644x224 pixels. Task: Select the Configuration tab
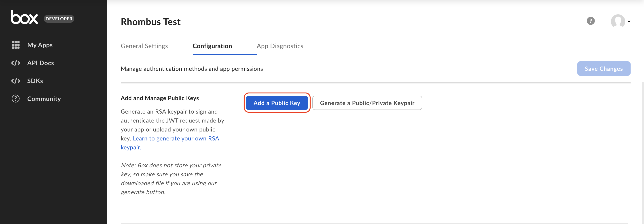(212, 46)
